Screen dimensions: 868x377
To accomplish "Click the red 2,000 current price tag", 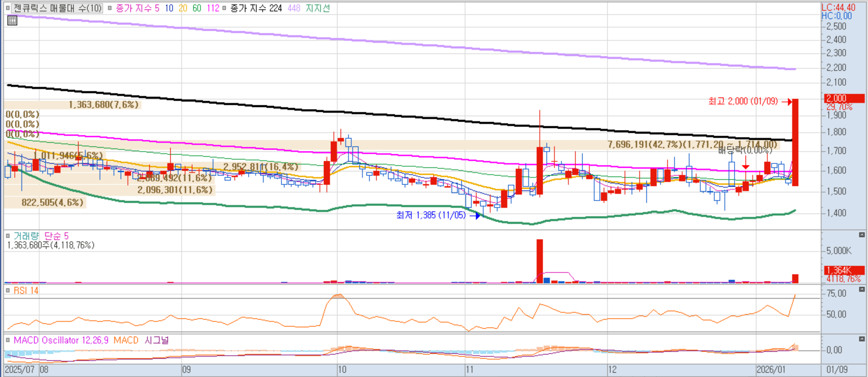I will click(x=844, y=98).
